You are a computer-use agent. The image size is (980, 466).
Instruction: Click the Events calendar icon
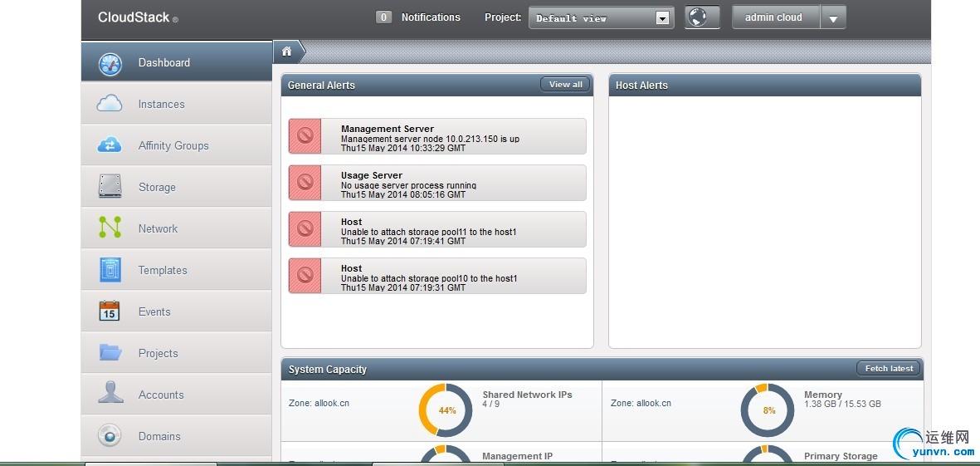(x=110, y=311)
